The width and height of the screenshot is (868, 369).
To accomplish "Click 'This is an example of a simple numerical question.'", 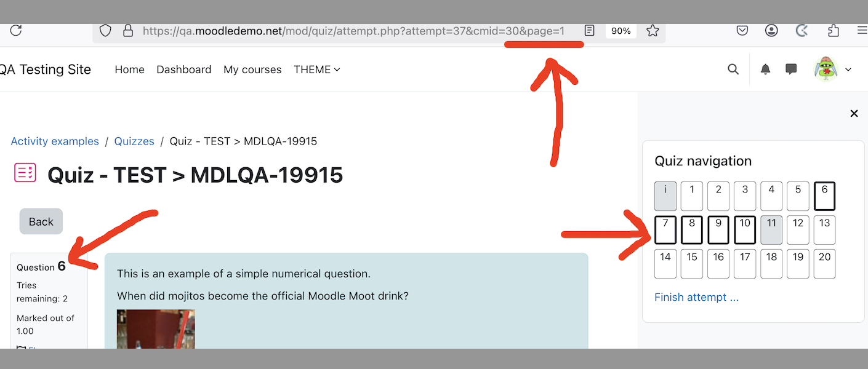I will click(244, 274).
